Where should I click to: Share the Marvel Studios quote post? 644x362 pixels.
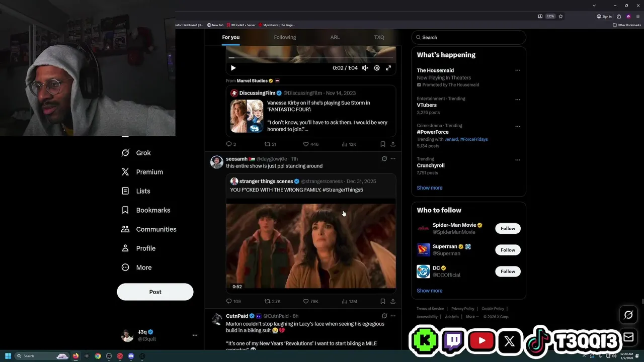tap(393, 144)
